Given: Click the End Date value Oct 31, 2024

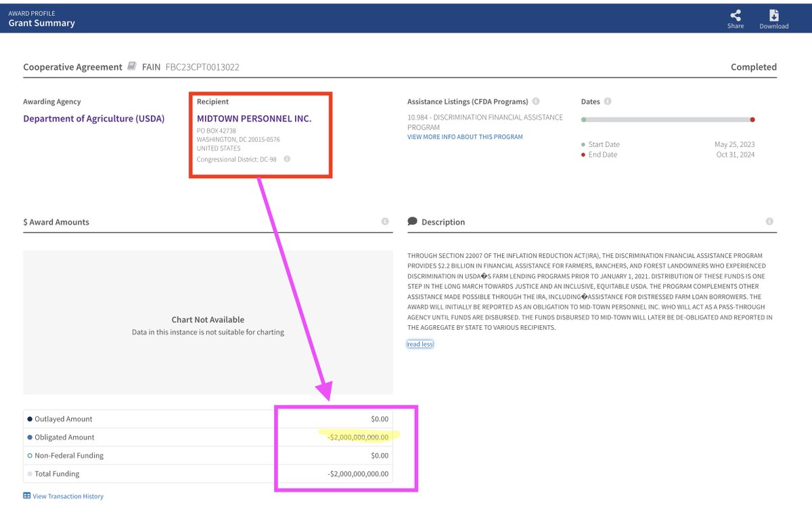Looking at the screenshot, I should 736,154.
